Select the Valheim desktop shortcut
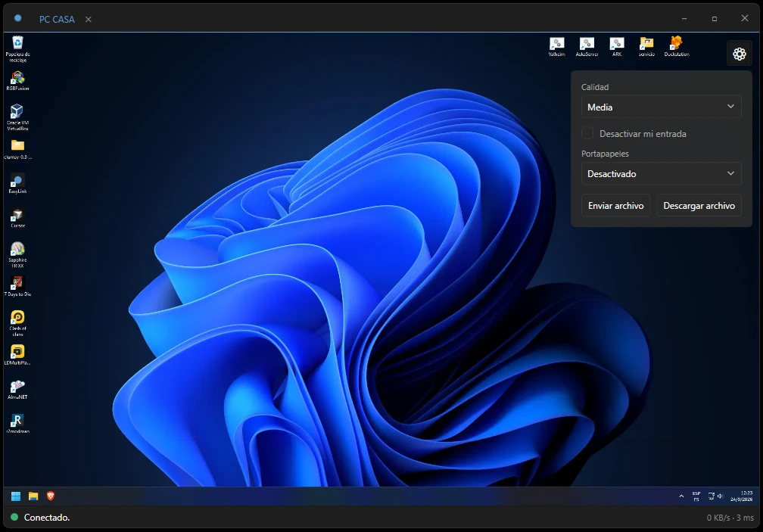Screen dimensions: 763x532 (556, 47)
